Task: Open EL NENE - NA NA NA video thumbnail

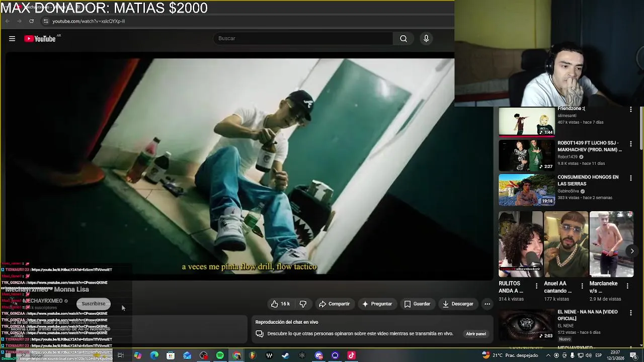Action: point(527,325)
